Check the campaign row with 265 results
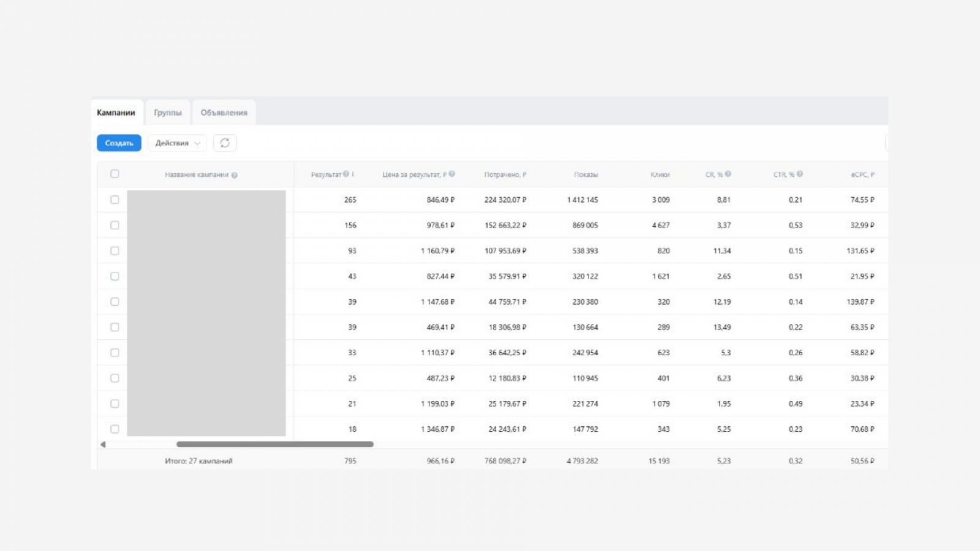 click(x=115, y=200)
